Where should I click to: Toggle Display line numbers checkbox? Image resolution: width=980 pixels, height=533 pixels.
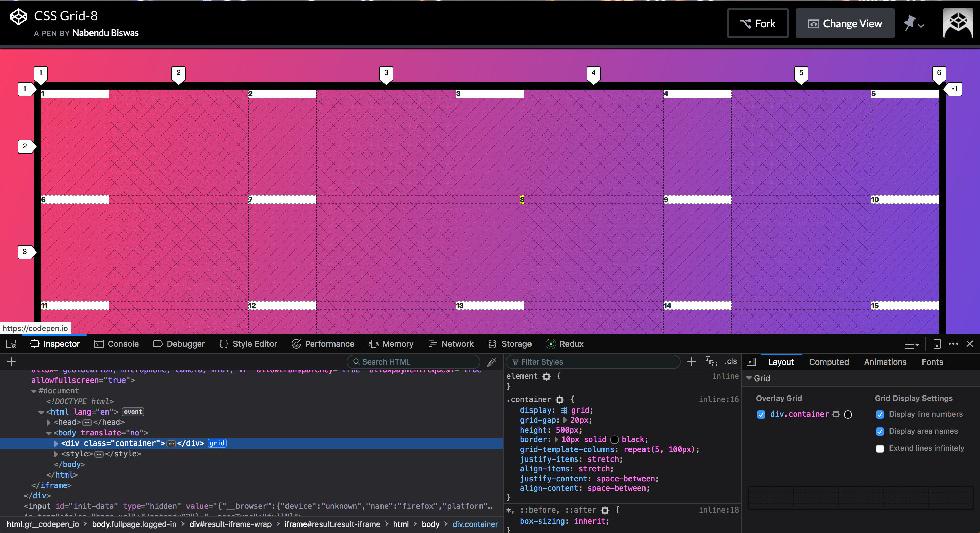coord(880,414)
